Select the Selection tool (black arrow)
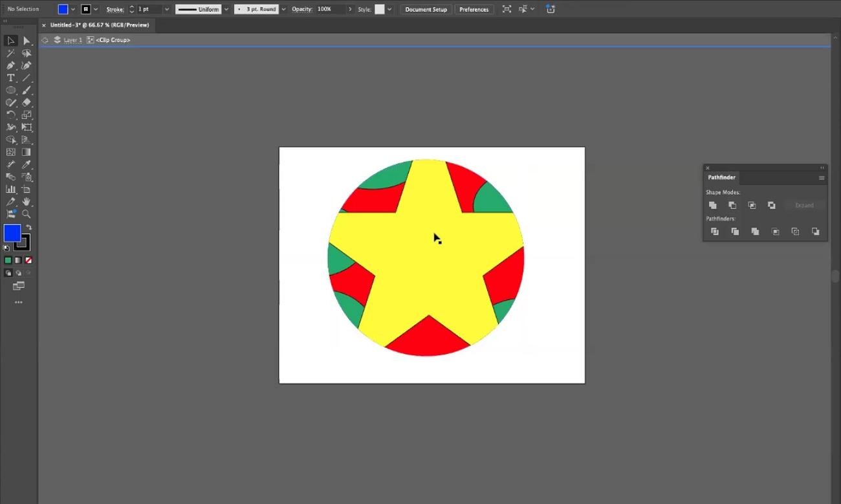Viewport: 841px width, 504px height. pyautogui.click(x=11, y=41)
